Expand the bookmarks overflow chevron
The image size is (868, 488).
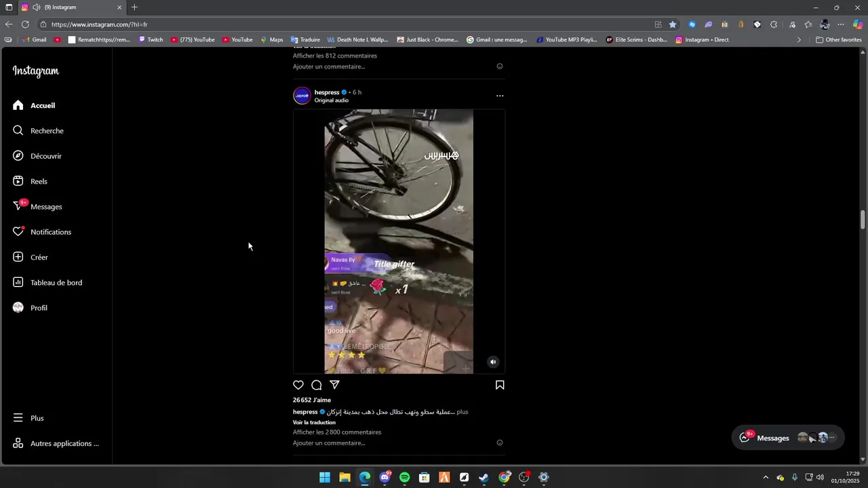tap(799, 39)
